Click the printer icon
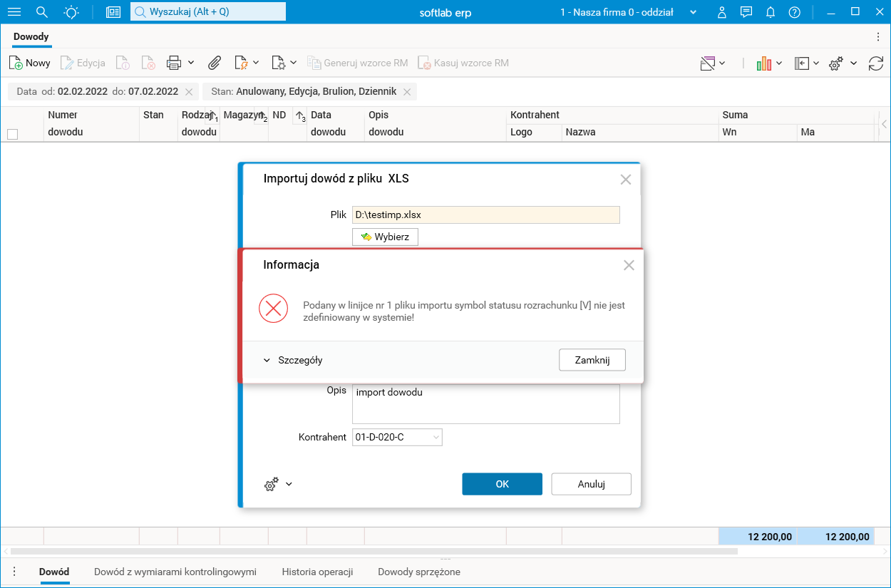891x588 pixels. tap(174, 63)
